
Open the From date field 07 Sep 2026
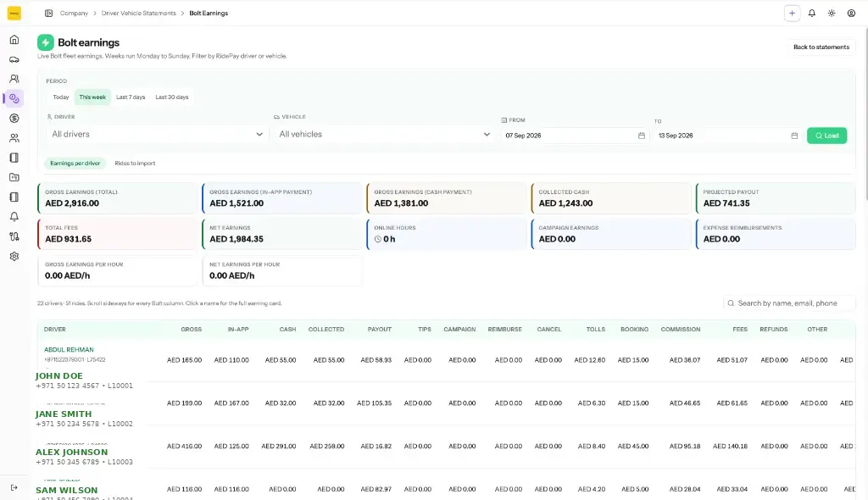tap(576, 136)
